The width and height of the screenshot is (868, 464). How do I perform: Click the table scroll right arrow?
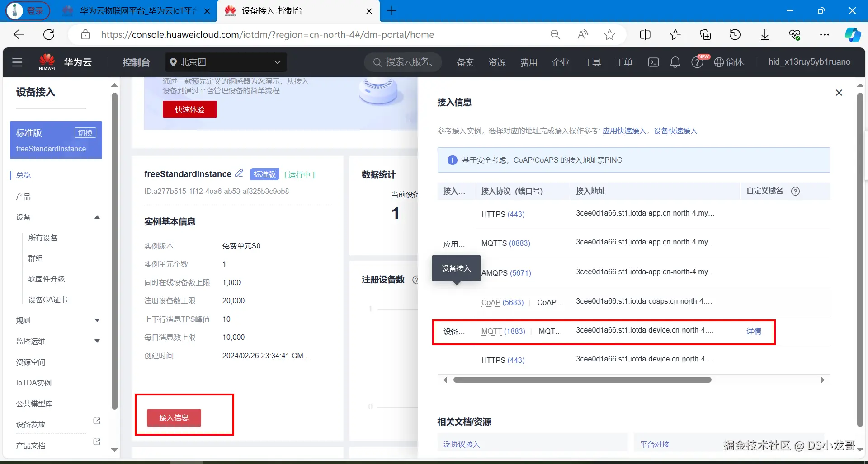coord(822,380)
